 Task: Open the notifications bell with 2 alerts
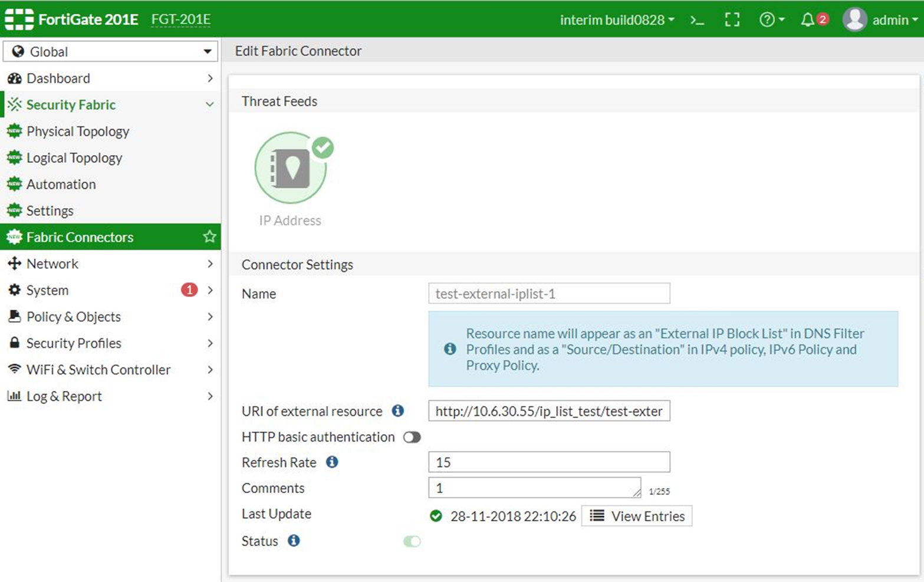(x=809, y=19)
